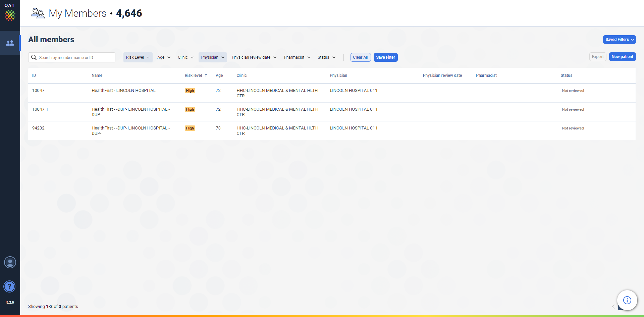Open the user profile icon
The image size is (644, 317).
click(10, 262)
